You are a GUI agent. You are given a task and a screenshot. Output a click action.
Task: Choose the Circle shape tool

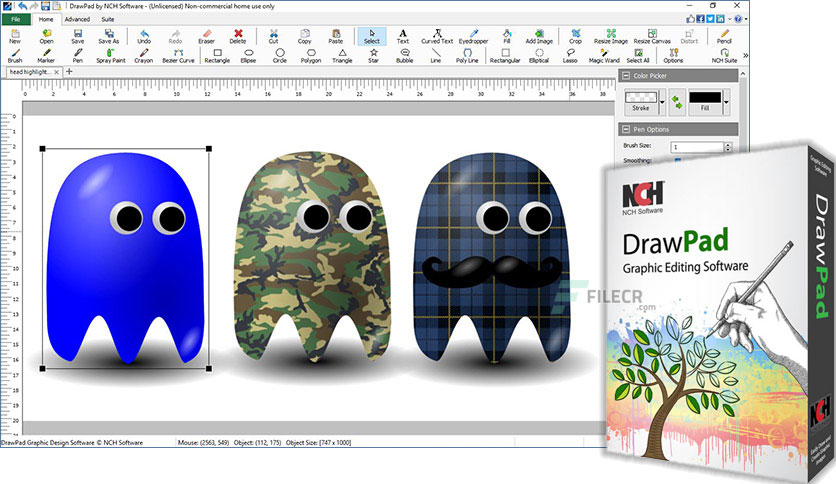[x=280, y=56]
